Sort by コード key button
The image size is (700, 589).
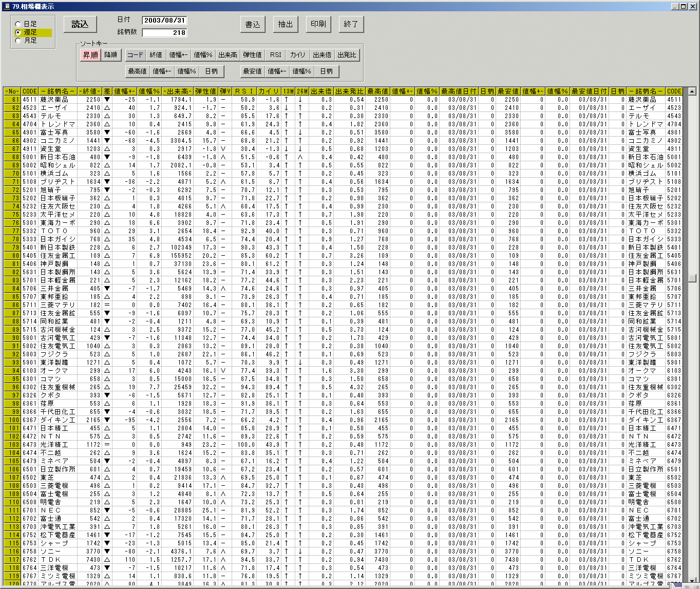tap(136, 55)
